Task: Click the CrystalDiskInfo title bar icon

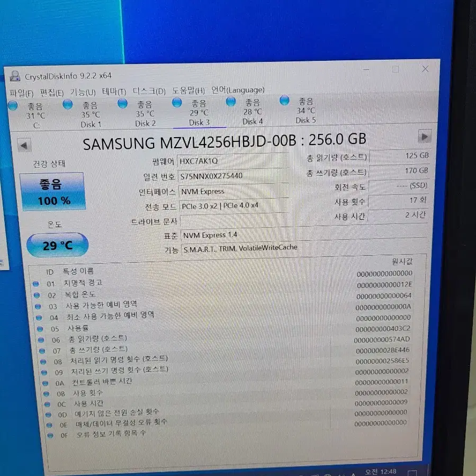Action: 15,76
